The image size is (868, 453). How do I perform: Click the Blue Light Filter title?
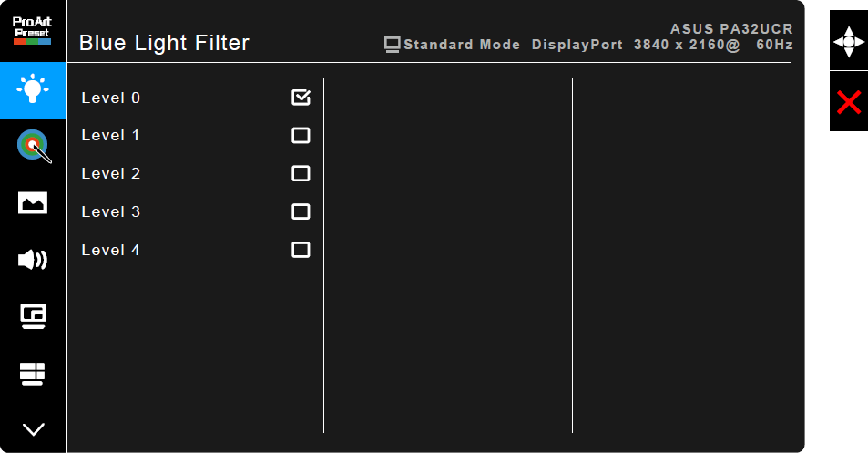coord(164,43)
